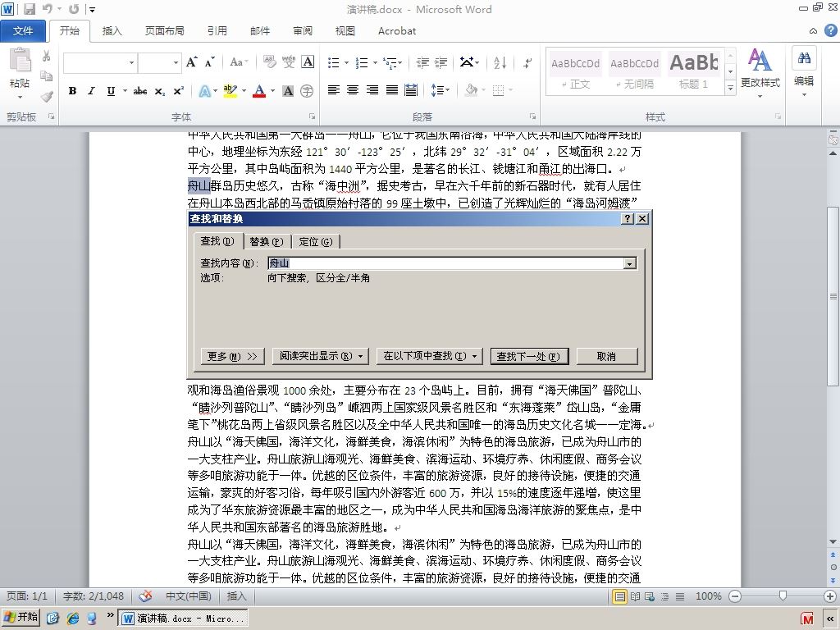Click the Sort icon

click(500, 62)
